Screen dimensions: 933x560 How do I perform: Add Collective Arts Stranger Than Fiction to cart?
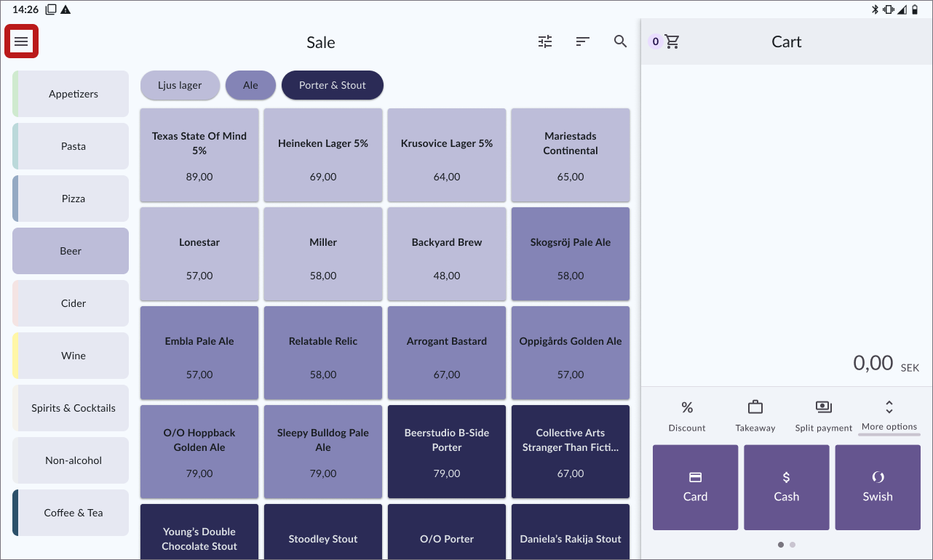[571, 452]
